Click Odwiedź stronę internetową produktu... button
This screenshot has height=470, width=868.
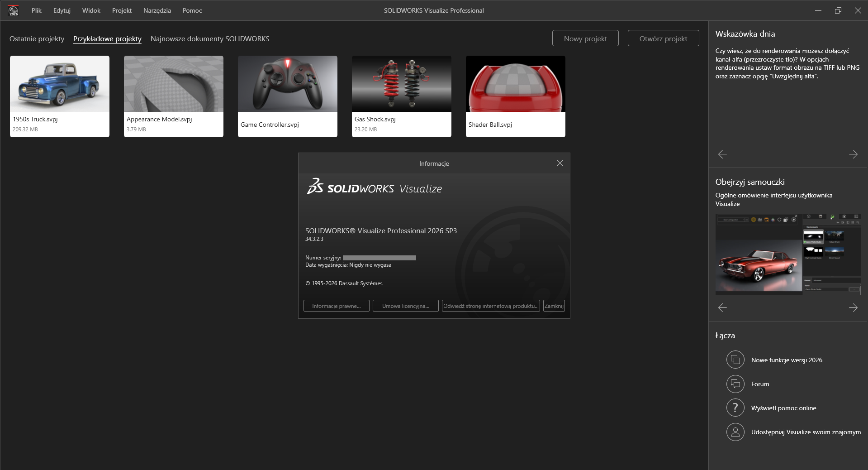click(x=491, y=306)
